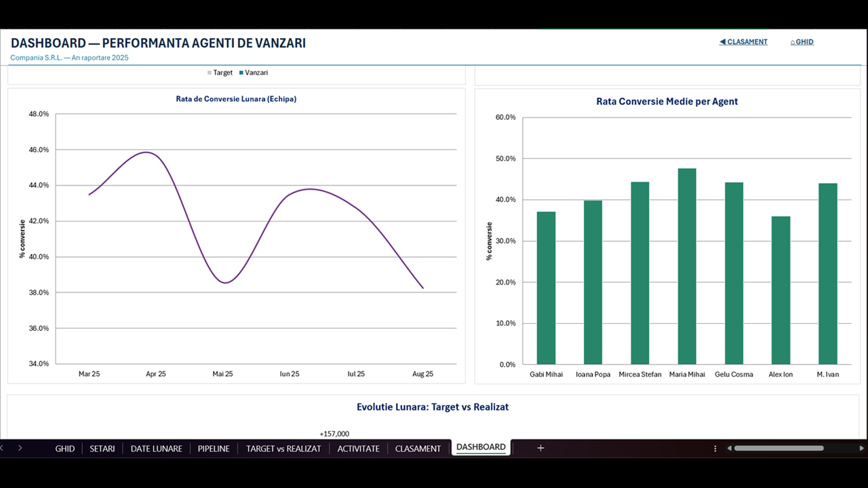Switch to the ACTIVITATE sheet
The width and height of the screenshot is (868, 488).
coord(359,449)
